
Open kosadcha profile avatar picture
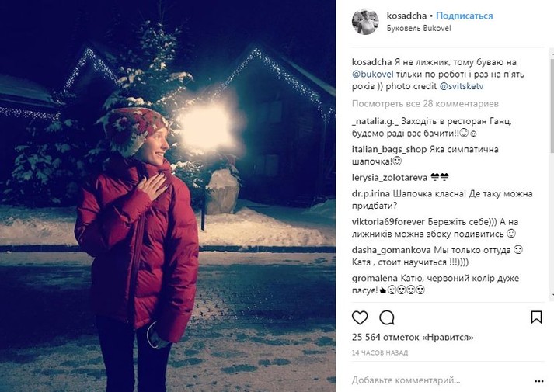(x=365, y=22)
